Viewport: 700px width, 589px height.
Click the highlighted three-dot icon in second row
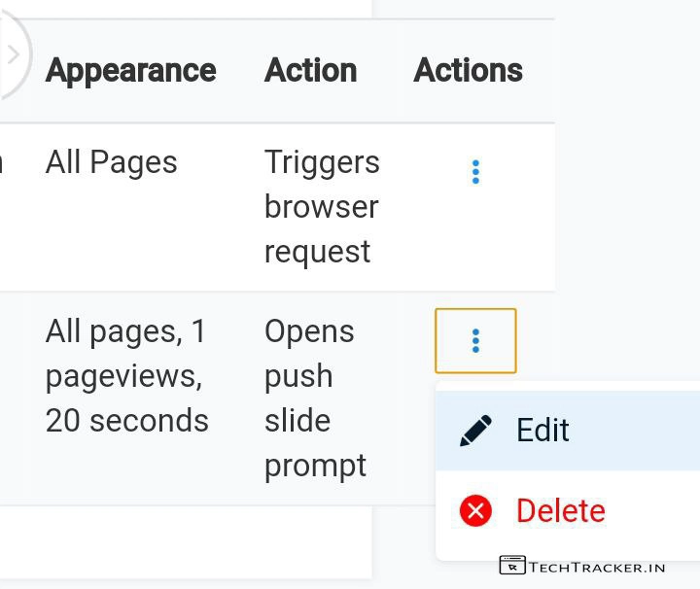[475, 341]
